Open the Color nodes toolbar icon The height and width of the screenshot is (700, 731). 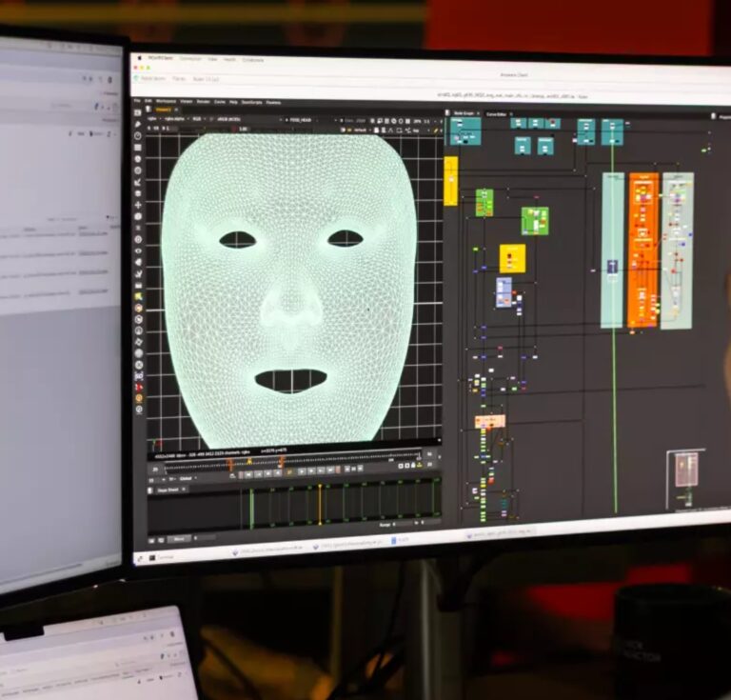[138, 159]
